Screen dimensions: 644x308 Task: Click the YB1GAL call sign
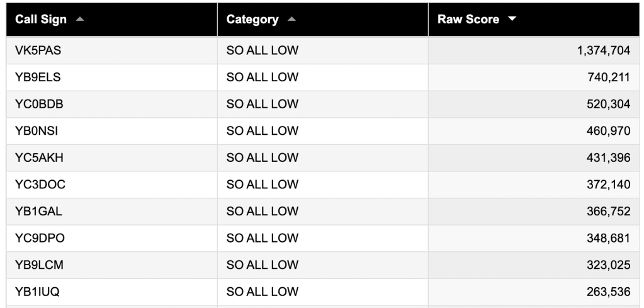[x=38, y=211]
